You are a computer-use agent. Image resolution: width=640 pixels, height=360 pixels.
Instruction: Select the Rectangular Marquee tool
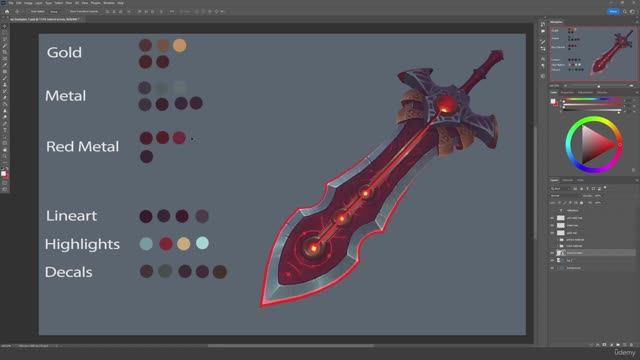[x=4, y=33]
